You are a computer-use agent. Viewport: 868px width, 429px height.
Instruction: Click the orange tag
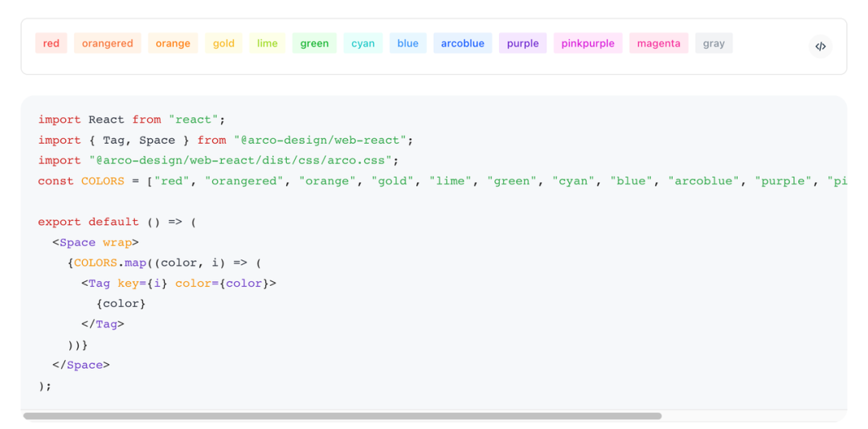173,43
